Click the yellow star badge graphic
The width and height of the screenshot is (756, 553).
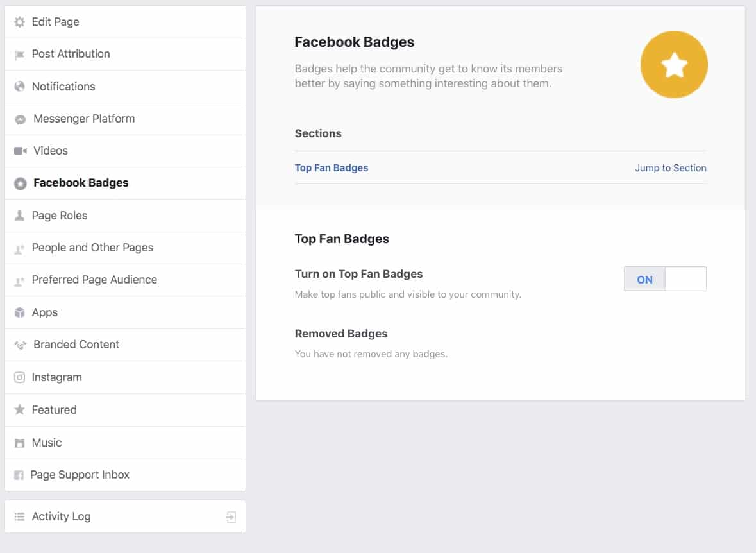click(x=673, y=65)
